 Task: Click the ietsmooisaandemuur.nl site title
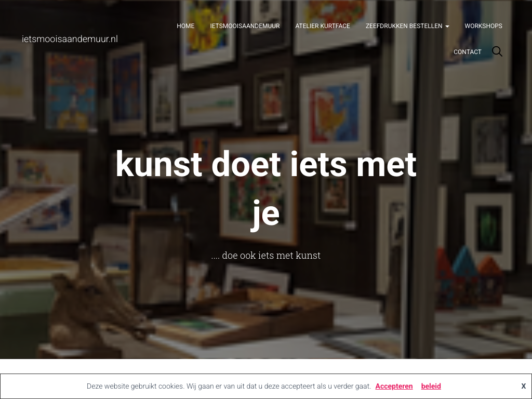70,39
